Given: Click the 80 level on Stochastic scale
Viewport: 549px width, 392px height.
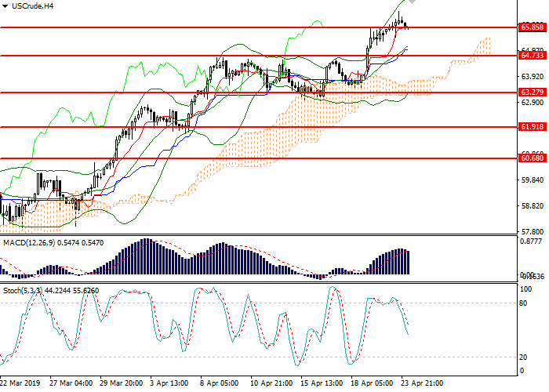Looking at the screenshot, I should tap(523, 303).
